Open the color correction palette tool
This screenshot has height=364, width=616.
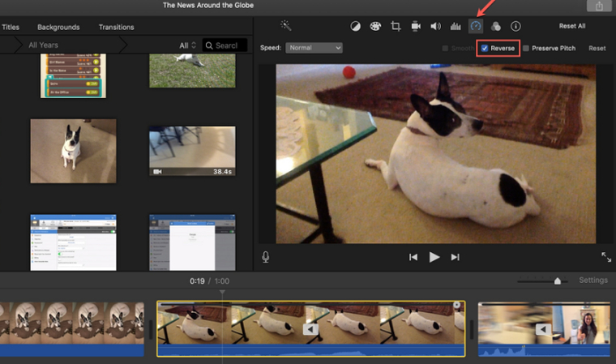375,26
